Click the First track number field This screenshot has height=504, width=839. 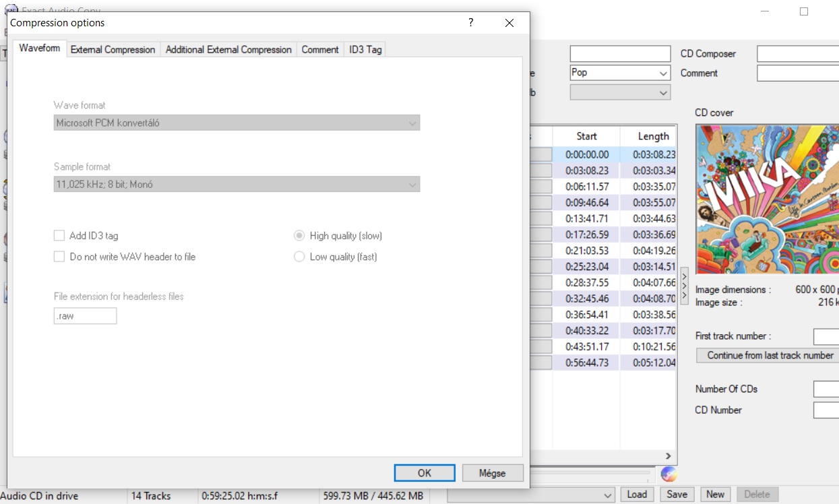click(826, 336)
